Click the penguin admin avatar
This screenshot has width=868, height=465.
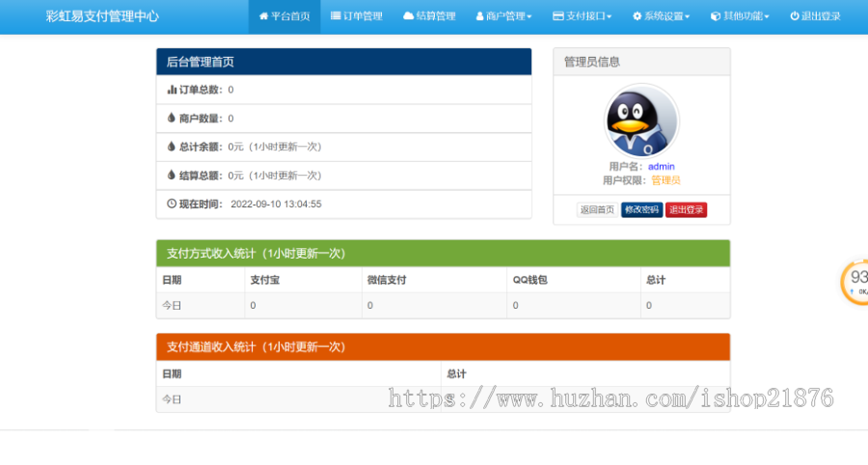click(x=641, y=122)
